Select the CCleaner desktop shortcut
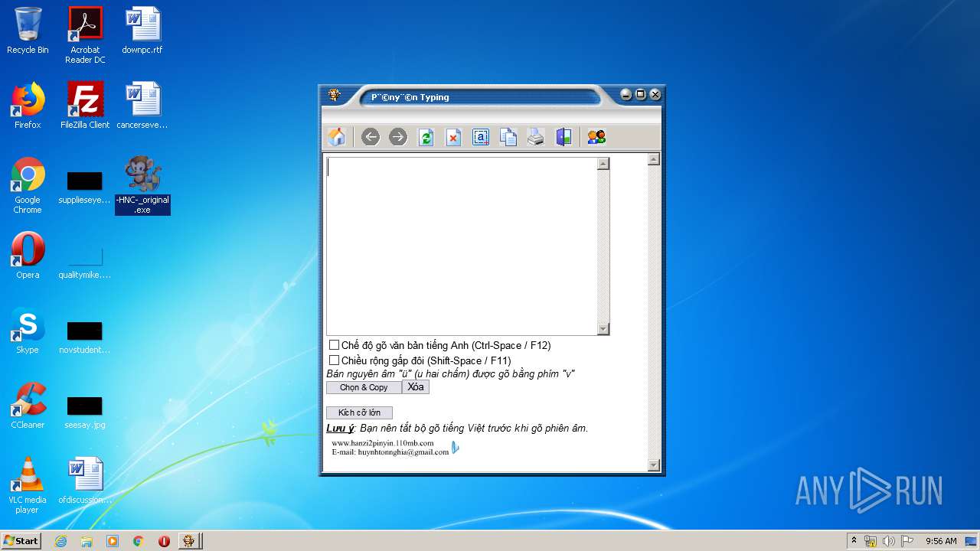 click(x=28, y=406)
